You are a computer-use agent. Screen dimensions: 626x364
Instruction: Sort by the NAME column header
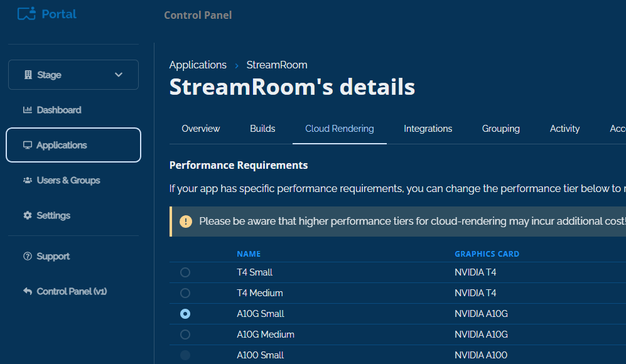point(249,254)
